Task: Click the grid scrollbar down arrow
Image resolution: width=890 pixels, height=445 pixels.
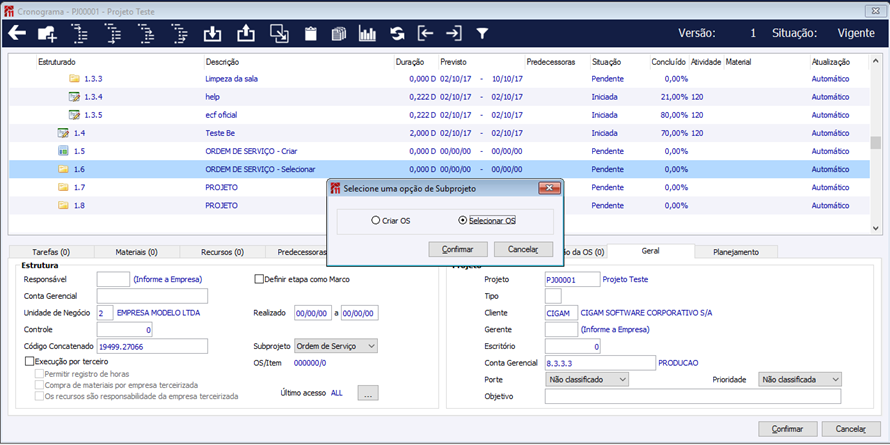Action: [x=875, y=227]
